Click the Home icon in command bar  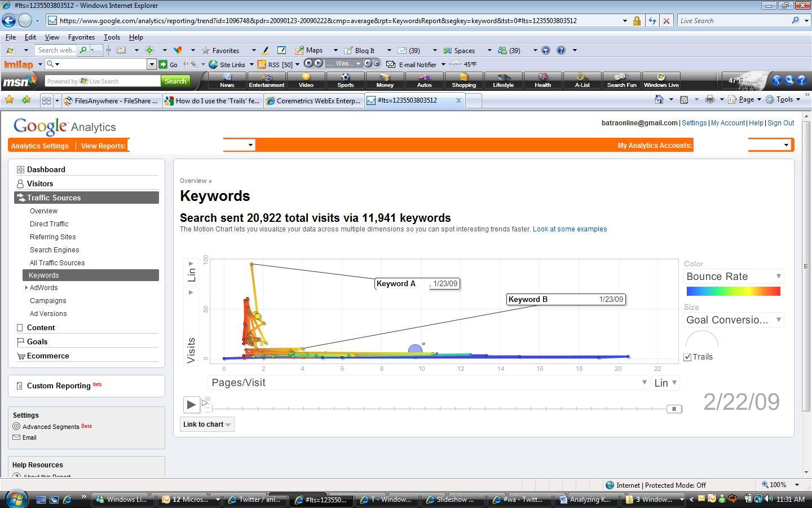click(x=659, y=99)
